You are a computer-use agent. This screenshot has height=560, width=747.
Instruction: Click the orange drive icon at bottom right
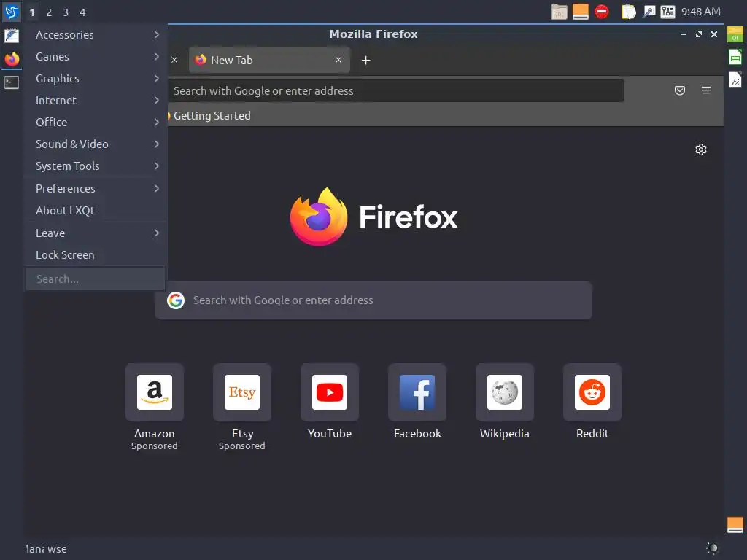(735, 525)
